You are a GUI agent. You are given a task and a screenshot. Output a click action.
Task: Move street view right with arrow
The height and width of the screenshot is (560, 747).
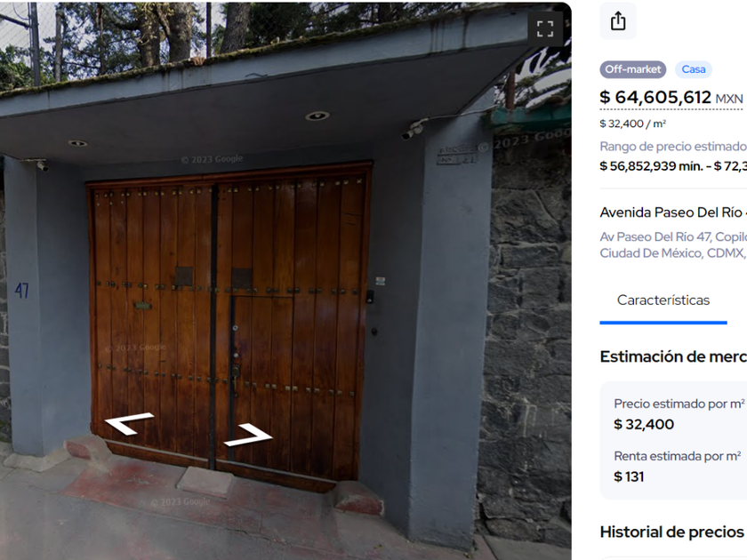(248, 435)
